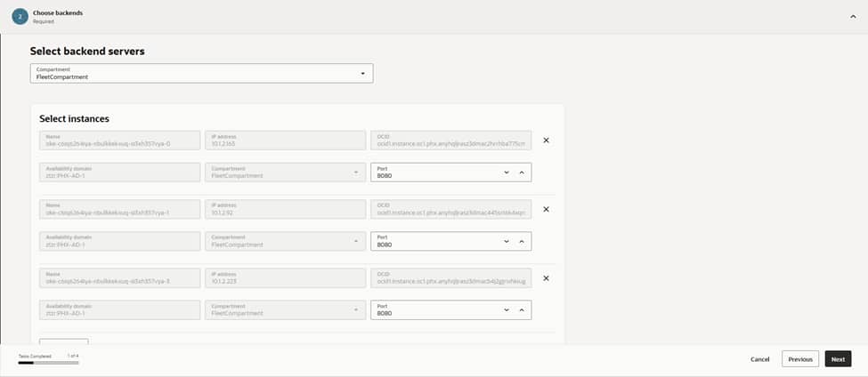Collapse the Choose backends section chevron
The width and height of the screenshot is (868, 377).
click(x=853, y=17)
